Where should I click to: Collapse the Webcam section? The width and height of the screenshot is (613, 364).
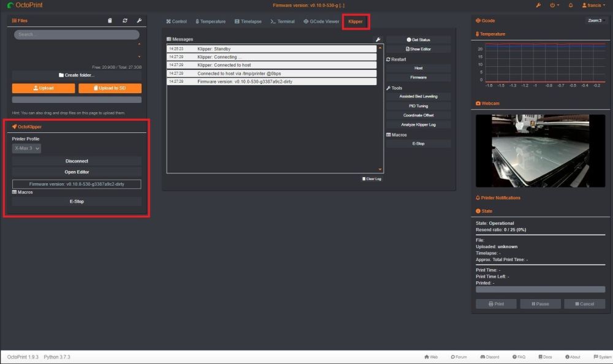[x=487, y=103]
